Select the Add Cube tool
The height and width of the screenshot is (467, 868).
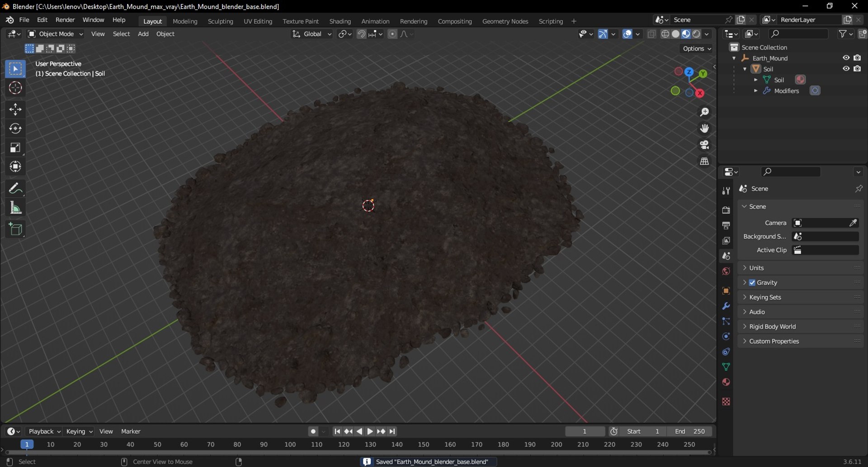point(15,229)
